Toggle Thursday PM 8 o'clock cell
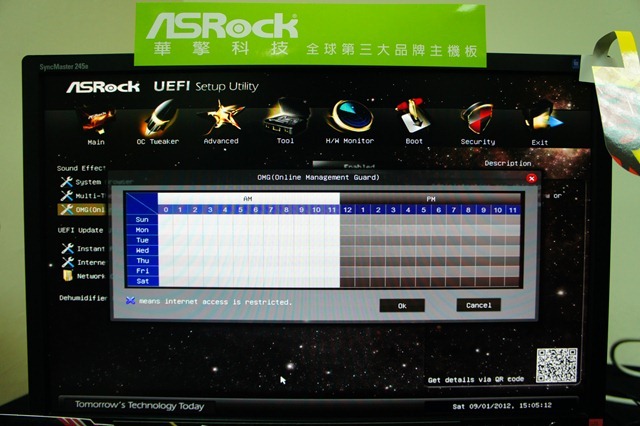This screenshot has height=426, width=640. 469,260
